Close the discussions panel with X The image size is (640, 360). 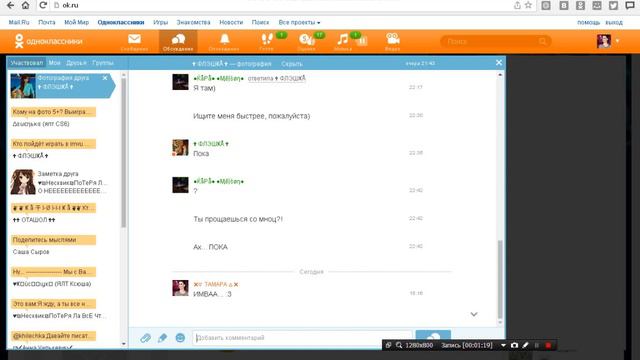pos(499,62)
